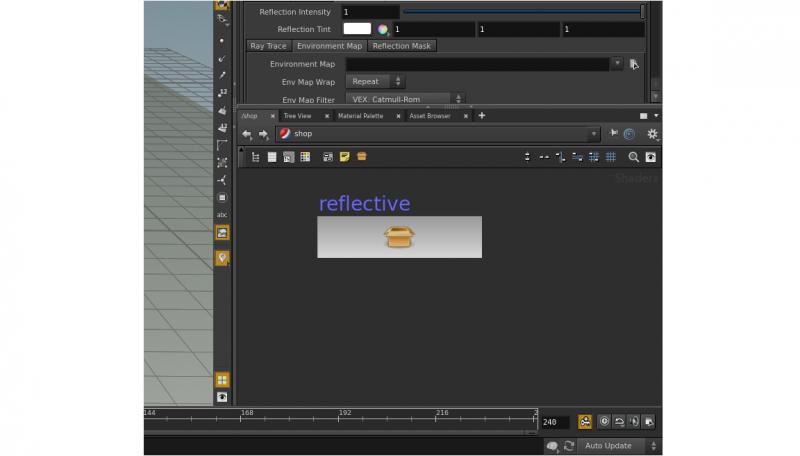Image resolution: width=800 pixels, height=456 pixels.
Task: Click the grid layout icon in network toolbar
Action: [610, 157]
